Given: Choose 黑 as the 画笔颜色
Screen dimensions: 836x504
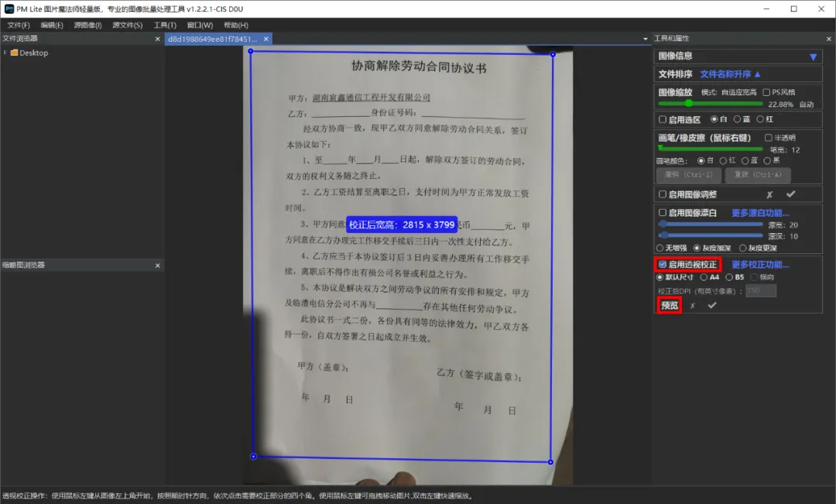Looking at the screenshot, I should [x=766, y=160].
